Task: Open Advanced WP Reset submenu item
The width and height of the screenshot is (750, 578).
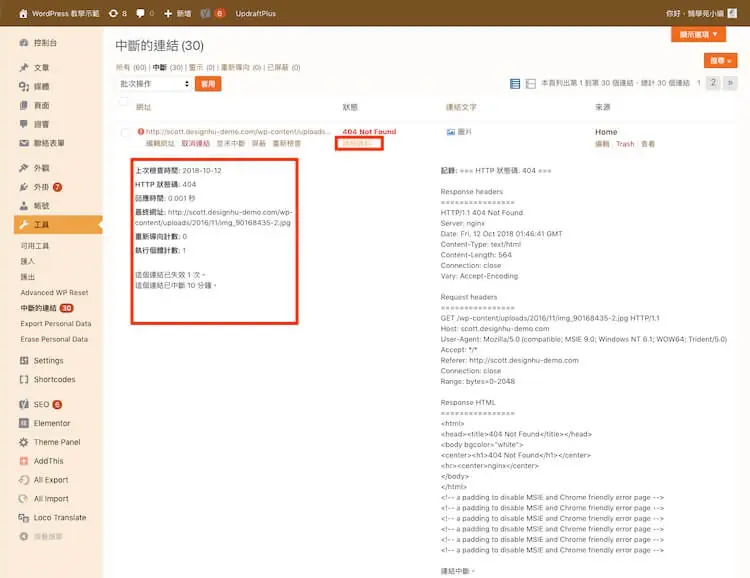Action: (x=54, y=292)
